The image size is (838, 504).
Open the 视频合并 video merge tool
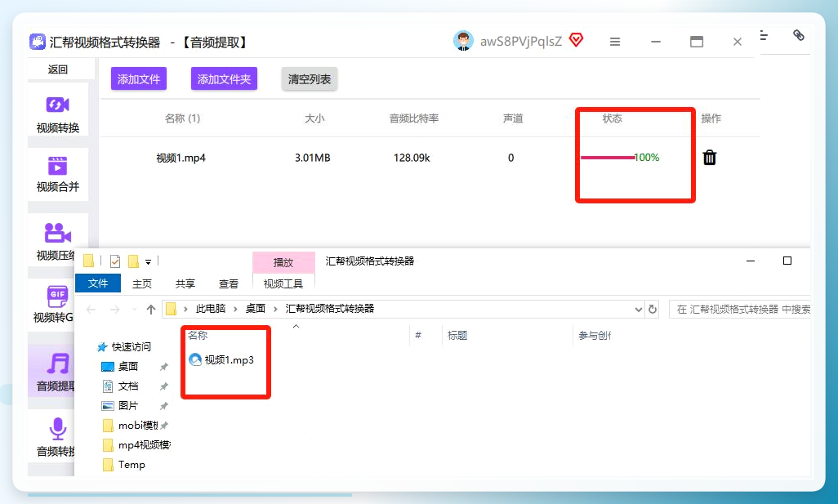58,174
